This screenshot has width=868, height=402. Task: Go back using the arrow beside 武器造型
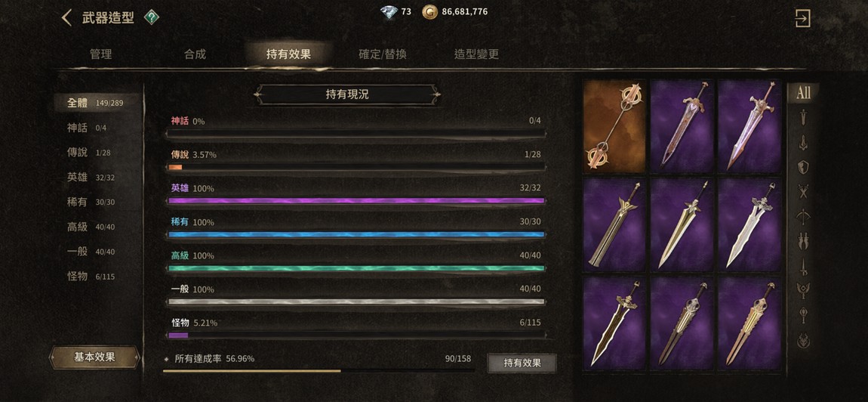tap(67, 17)
